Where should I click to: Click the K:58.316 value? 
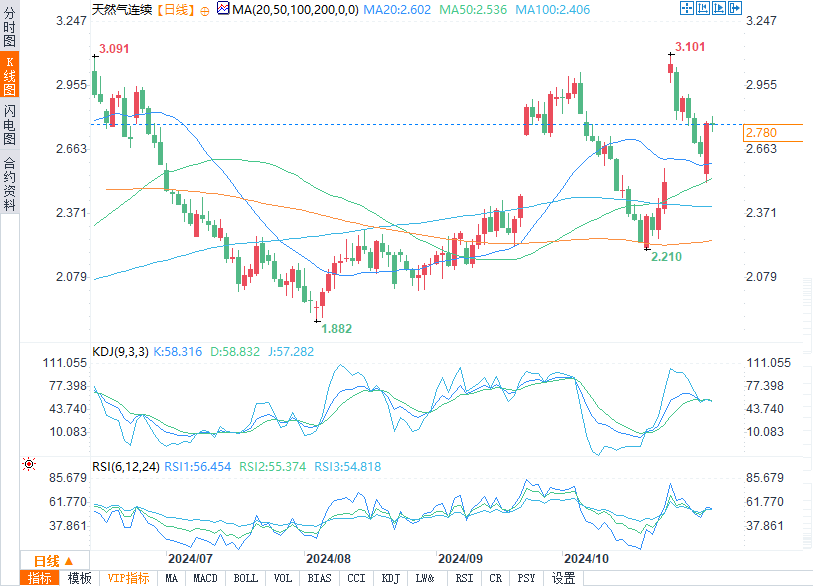coord(178,352)
